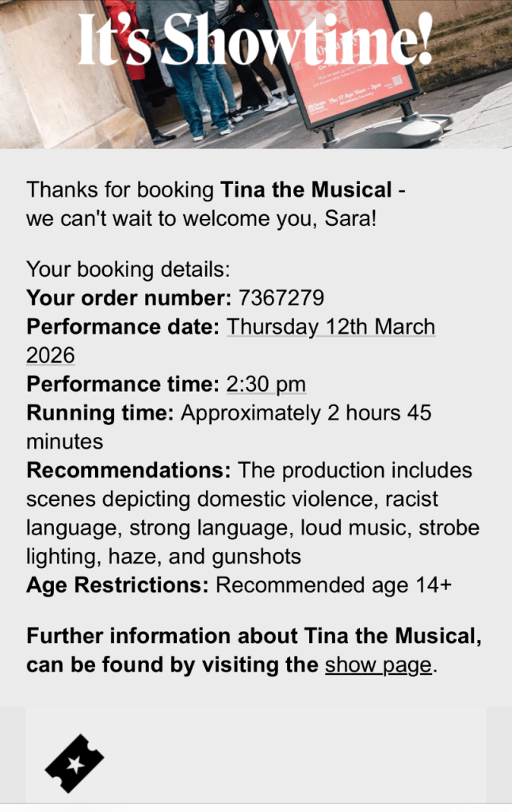Click the Your order number label

[128, 298]
